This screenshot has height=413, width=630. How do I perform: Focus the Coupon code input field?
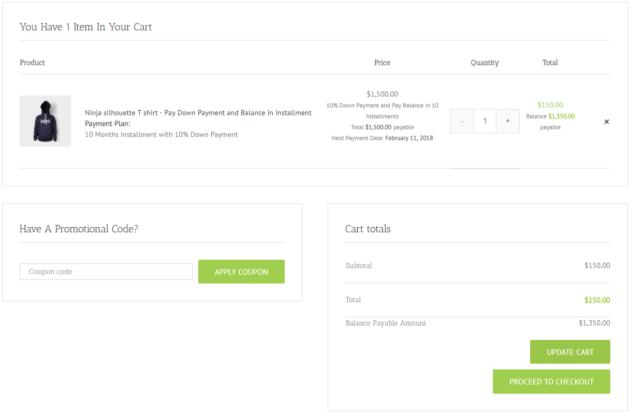[106, 272]
